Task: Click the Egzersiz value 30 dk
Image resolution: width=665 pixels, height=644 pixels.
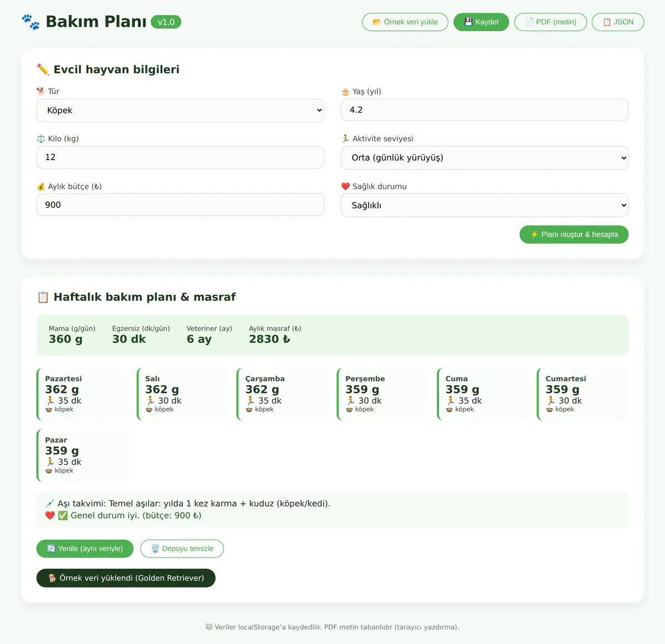Action: pyautogui.click(x=129, y=339)
